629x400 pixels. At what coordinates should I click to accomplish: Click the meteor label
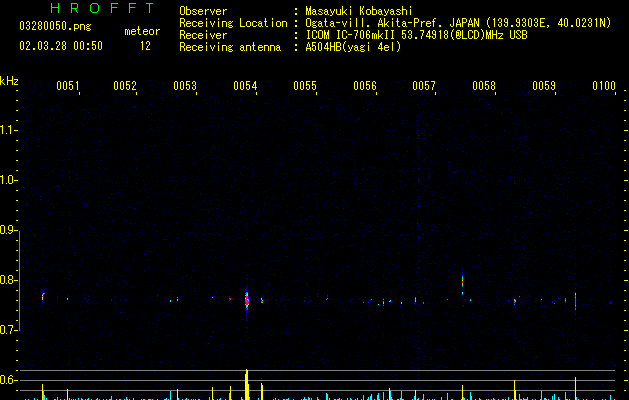coord(142,31)
